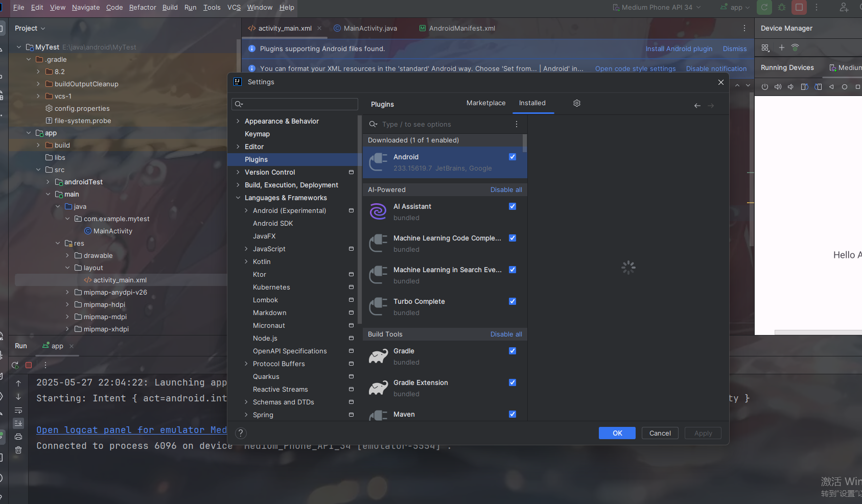
Task: Click the Settings search input field
Action: click(295, 104)
